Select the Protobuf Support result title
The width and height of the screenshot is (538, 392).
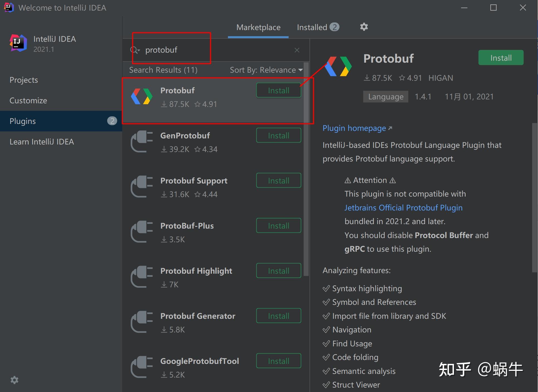[194, 181]
